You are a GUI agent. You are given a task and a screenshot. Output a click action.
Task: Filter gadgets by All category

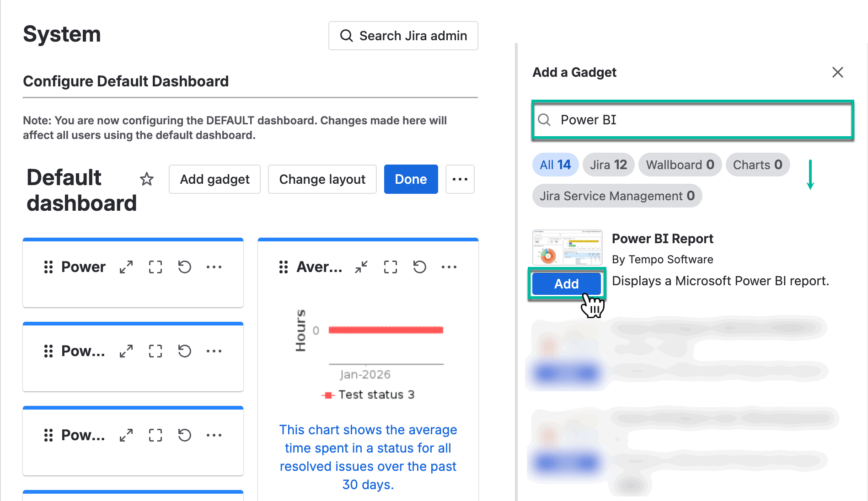(x=555, y=165)
